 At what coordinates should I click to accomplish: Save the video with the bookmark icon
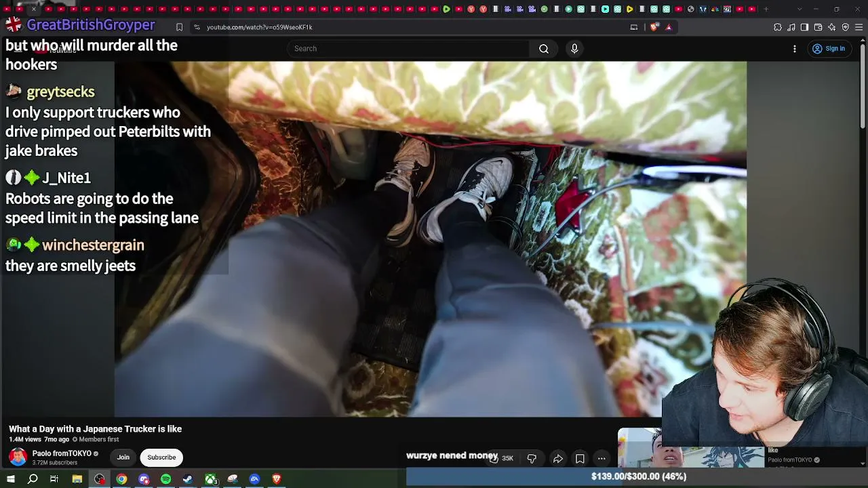pos(580,459)
